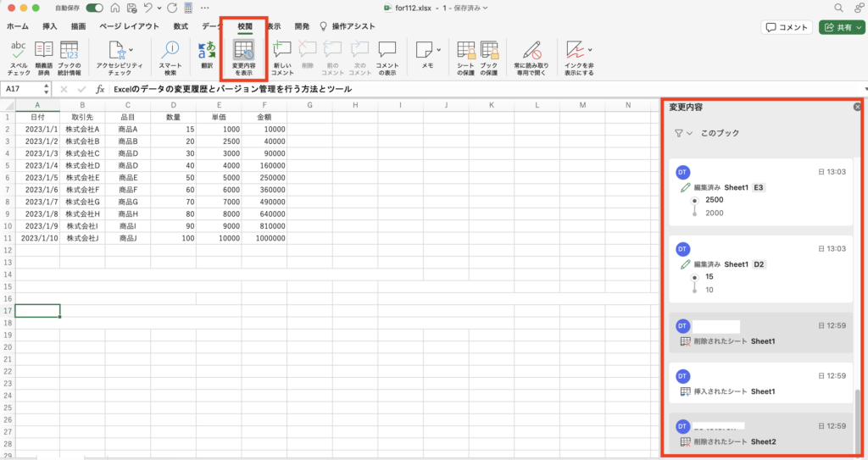Click the 金額 header cell

pyautogui.click(x=264, y=117)
